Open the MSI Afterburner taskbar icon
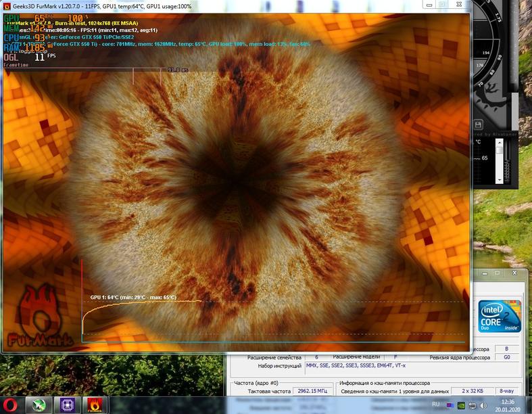 point(39,405)
